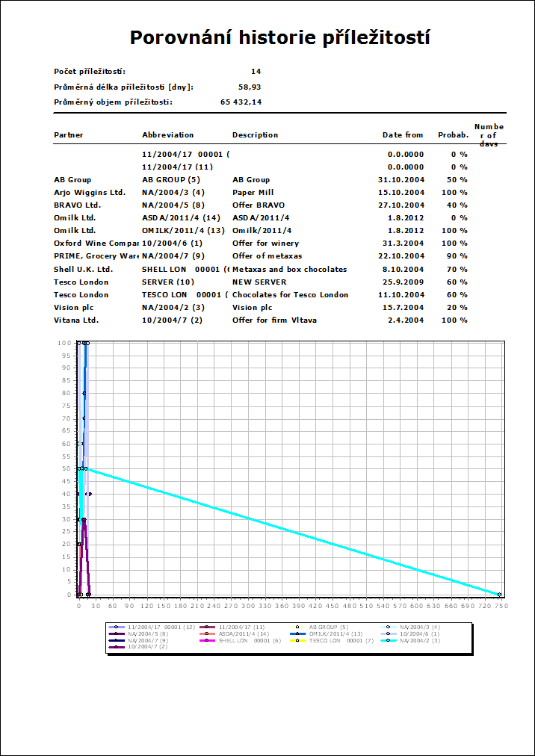This screenshot has height=756, width=535.
Task: Select description Offer of metaxas
Action: coord(267,256)
